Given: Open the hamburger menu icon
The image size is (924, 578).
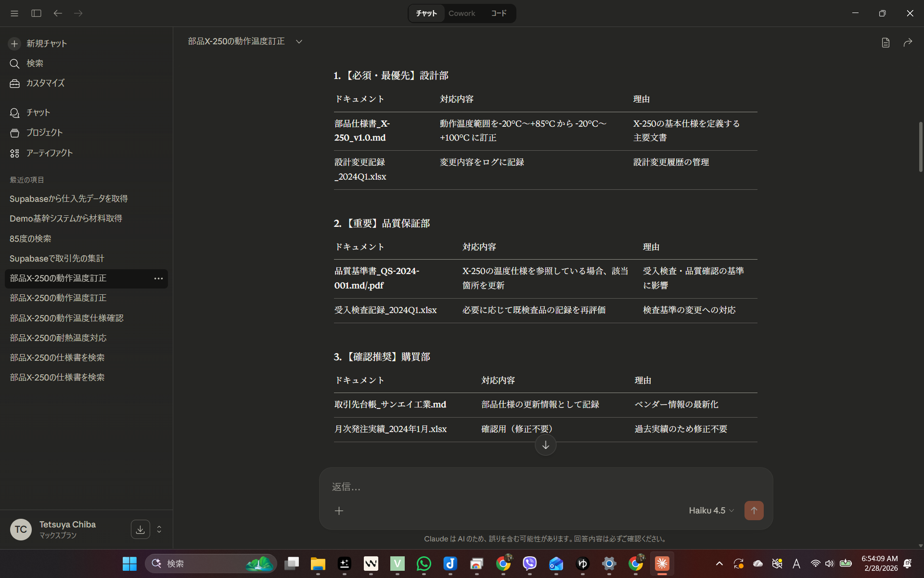Looking at the screenshot, I should pyautogui.click(x=14, y=13).
